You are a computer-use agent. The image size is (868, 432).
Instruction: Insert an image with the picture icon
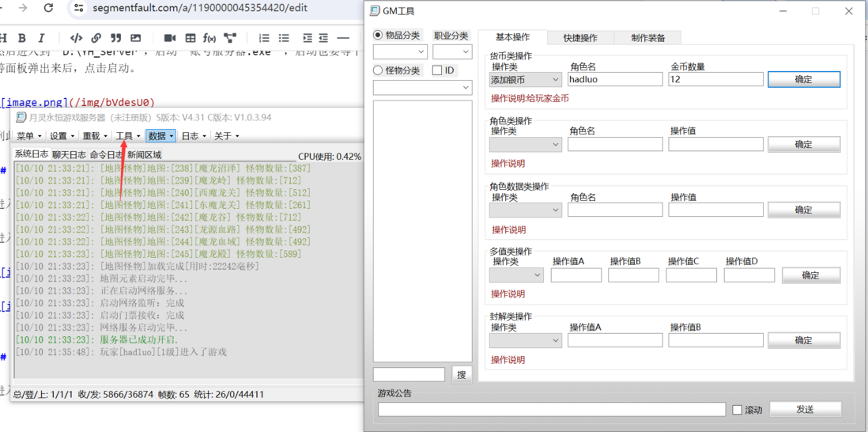135,38
